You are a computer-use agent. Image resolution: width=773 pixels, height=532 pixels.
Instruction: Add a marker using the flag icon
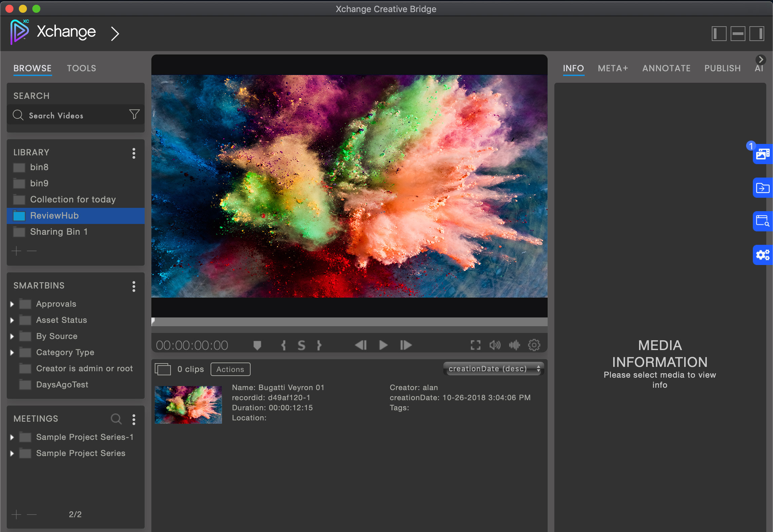257,345
